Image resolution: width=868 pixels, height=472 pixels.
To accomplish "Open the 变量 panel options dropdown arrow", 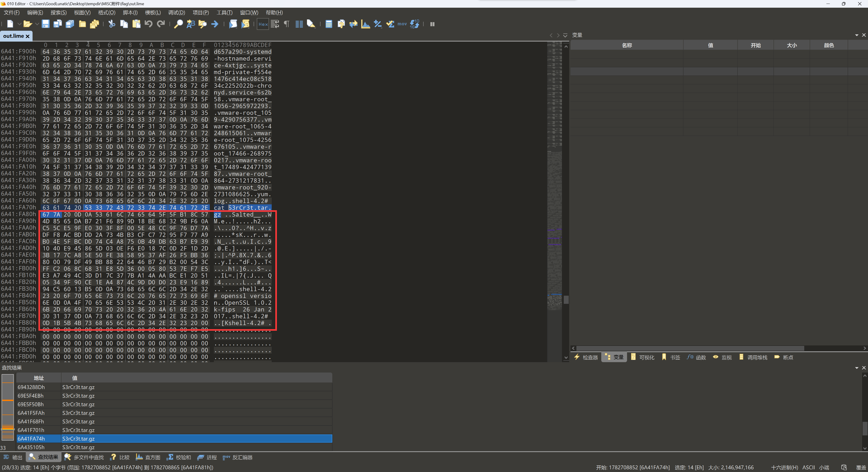I will click(x=856, y=35).
